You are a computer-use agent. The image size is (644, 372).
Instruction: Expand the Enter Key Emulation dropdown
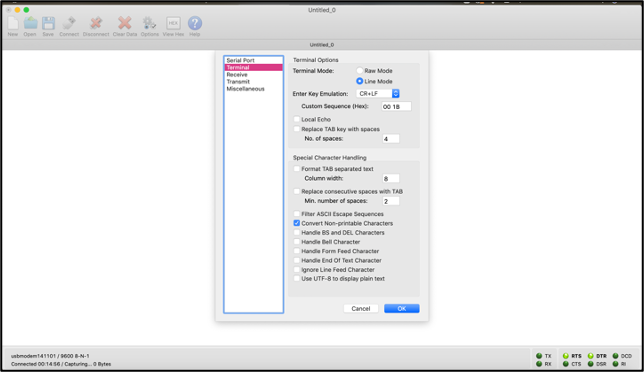point(377,94)
